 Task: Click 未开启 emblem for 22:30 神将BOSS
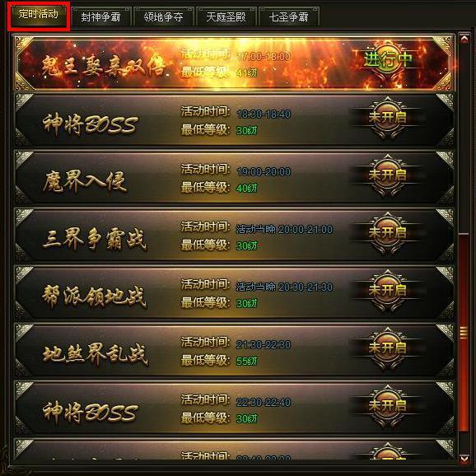387,406
